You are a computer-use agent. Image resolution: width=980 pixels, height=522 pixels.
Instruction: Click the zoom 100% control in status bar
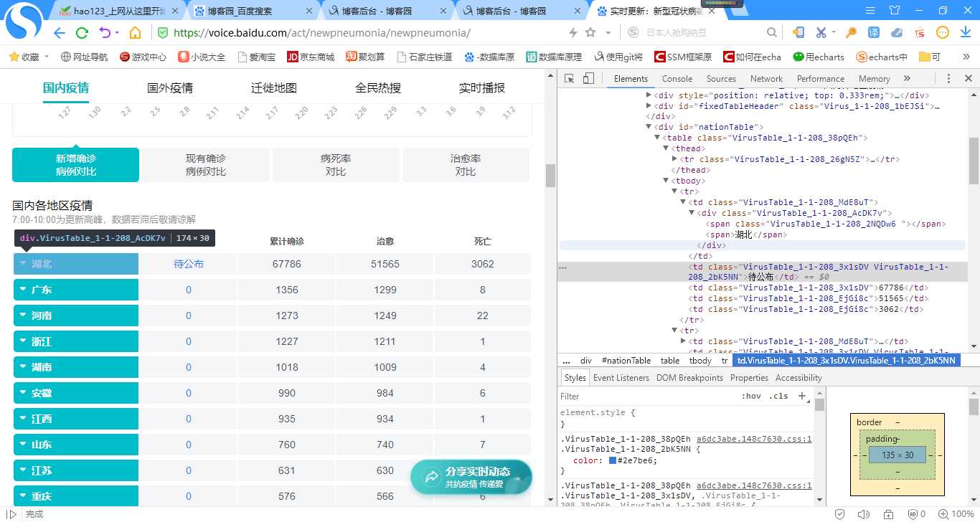956,514
